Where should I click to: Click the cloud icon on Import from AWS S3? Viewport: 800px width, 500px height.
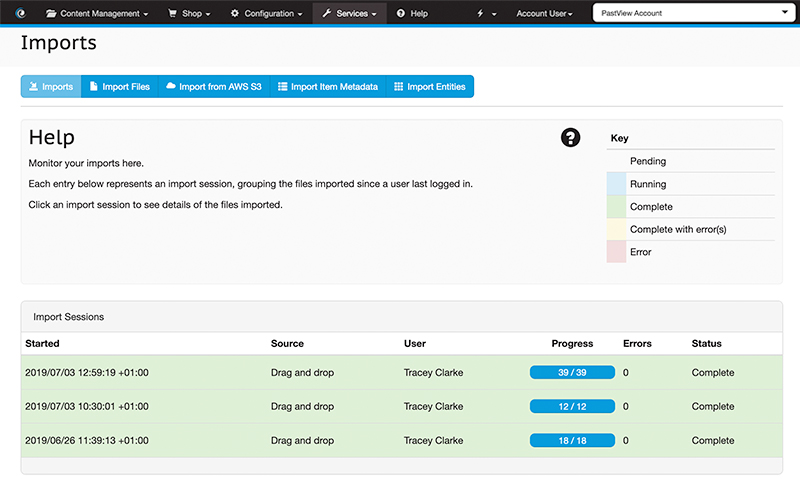pyautogui.click(x=171, y=86)
